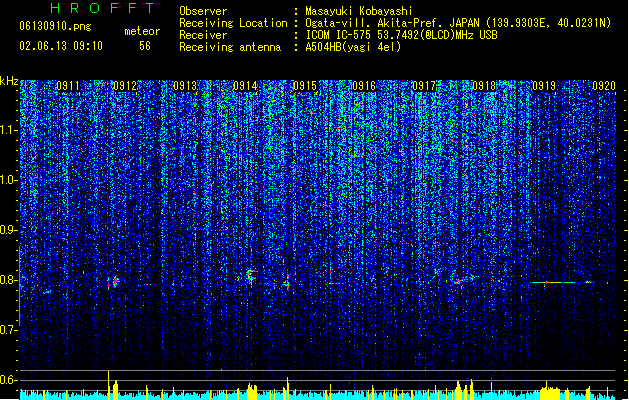
Task: Click the 0920 time marker
Action: [x=604, y=86]
